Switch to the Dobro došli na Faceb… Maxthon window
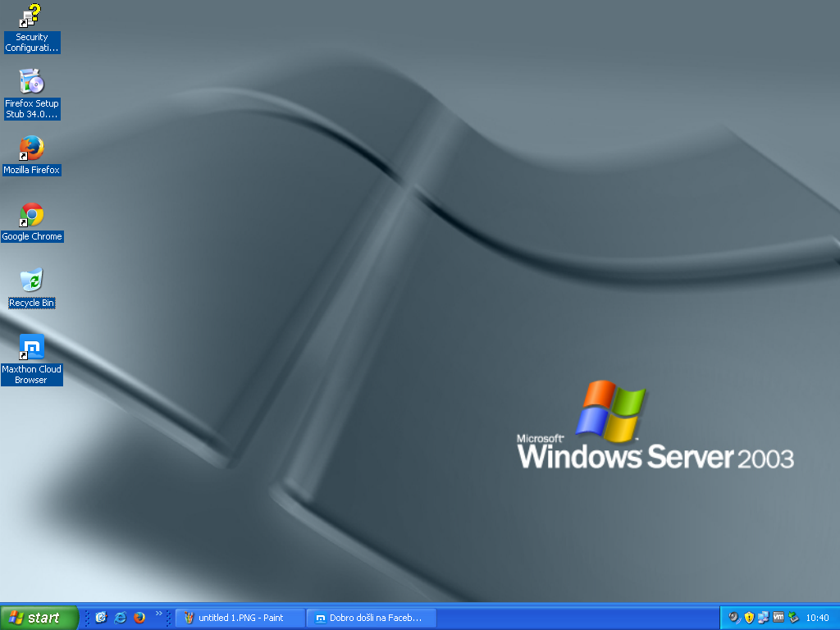840x630 pixels. tap(372, 618)
